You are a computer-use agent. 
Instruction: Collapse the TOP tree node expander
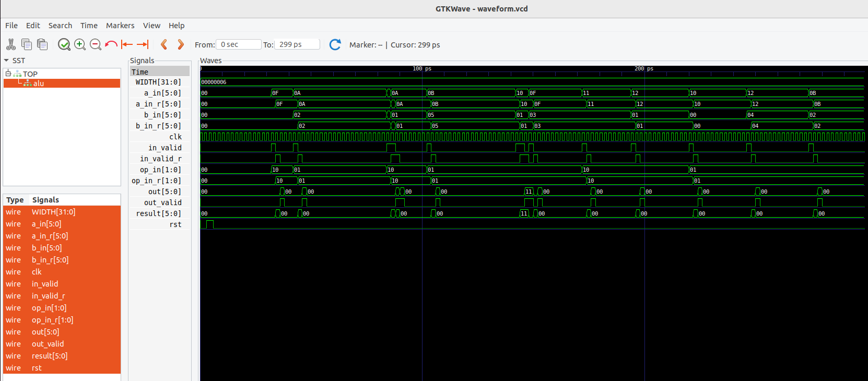8,74
